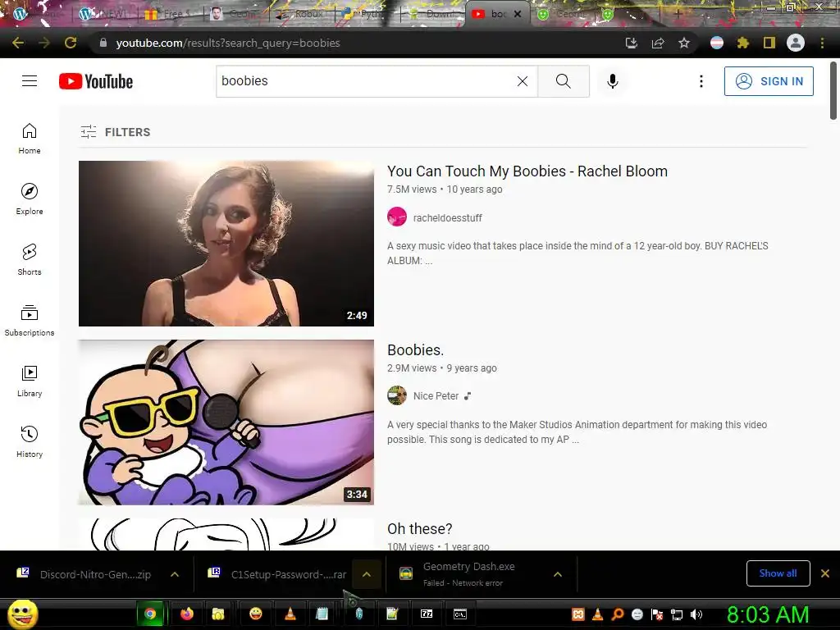Switch to the Down... tab
The image size is (840, 630).
point(433,14)
